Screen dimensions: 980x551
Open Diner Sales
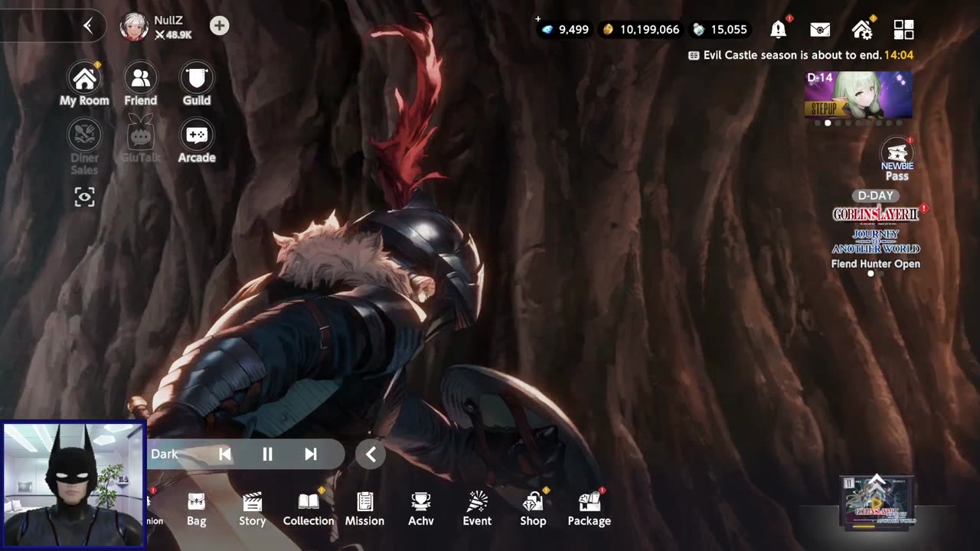pyautogui.click(x=84, y=147)
